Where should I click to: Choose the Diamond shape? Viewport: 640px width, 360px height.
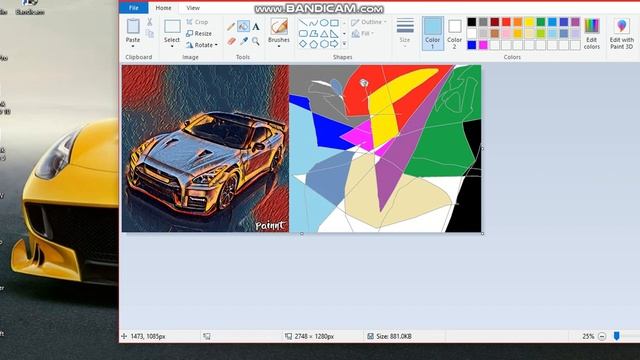click(x=302, y=44)
